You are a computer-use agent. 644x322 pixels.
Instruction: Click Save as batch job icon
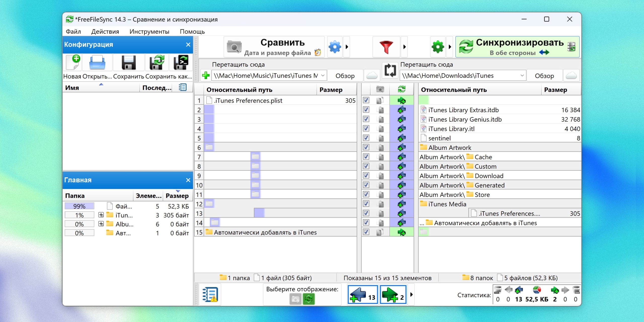click(181, 62)
